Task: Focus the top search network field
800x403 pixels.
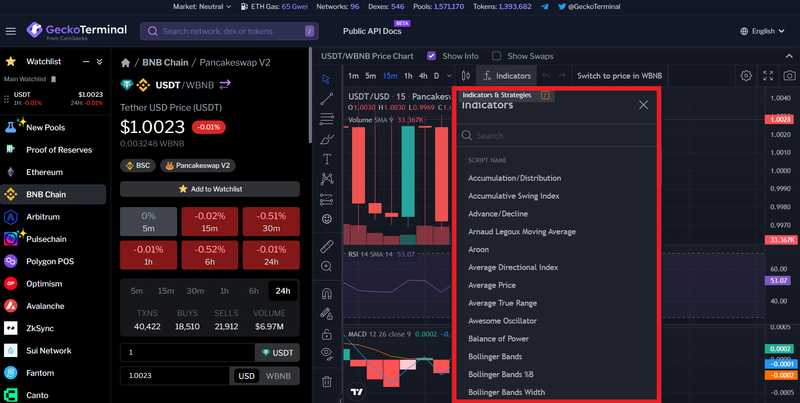Action: point(229,31)
